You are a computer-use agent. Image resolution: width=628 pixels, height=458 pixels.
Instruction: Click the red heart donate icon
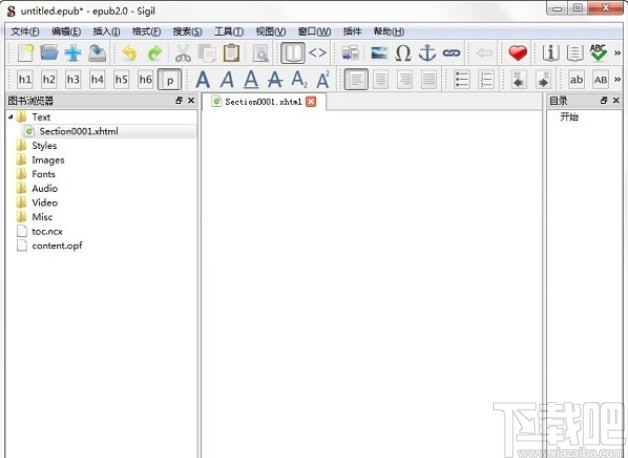coord(517,53)
